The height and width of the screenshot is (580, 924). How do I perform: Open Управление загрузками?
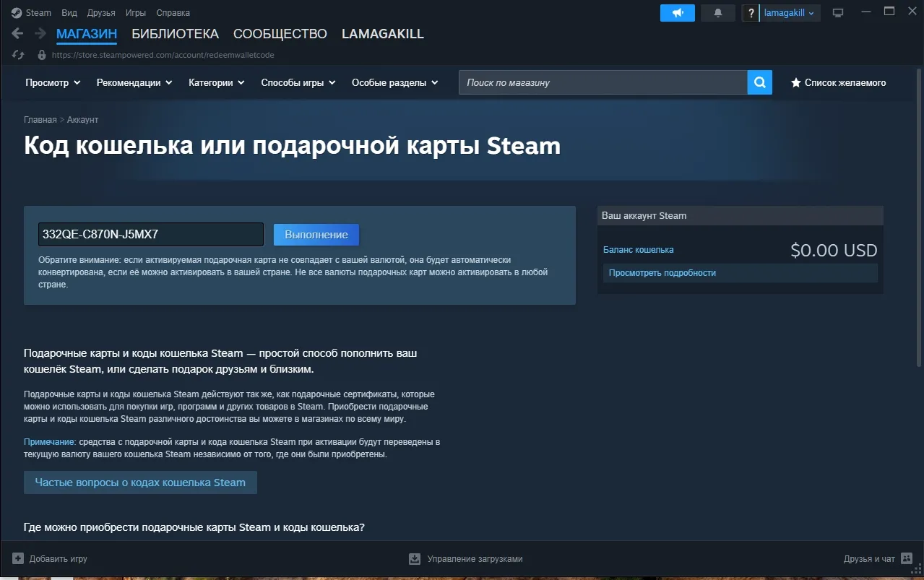475,559
